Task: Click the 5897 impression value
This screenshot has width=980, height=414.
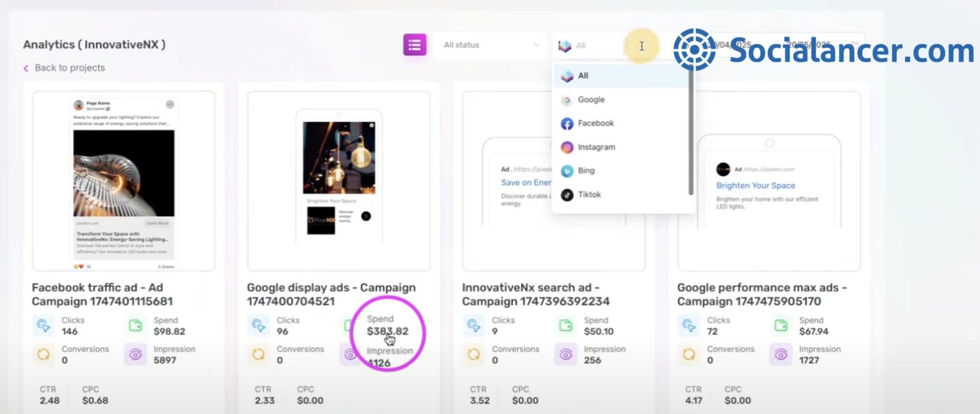Action: 165,360
